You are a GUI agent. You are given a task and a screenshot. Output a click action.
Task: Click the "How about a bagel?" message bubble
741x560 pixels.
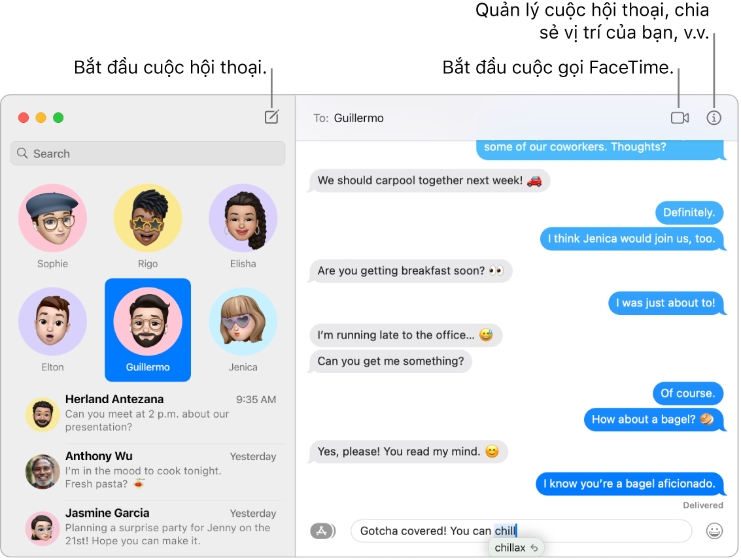coord(653,420)
